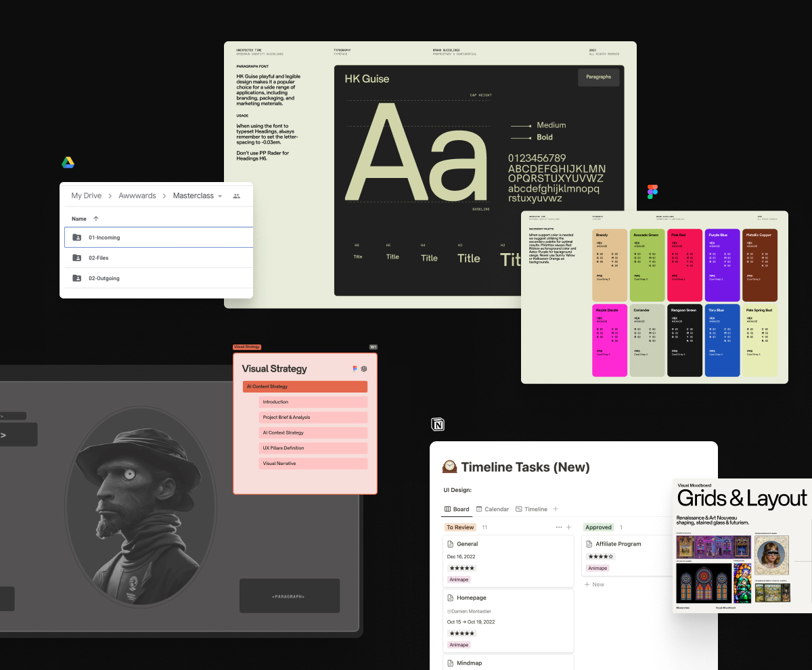
Task: Click the Paragraphs button on the HK Guise panel
Action: tap(598, 77)
